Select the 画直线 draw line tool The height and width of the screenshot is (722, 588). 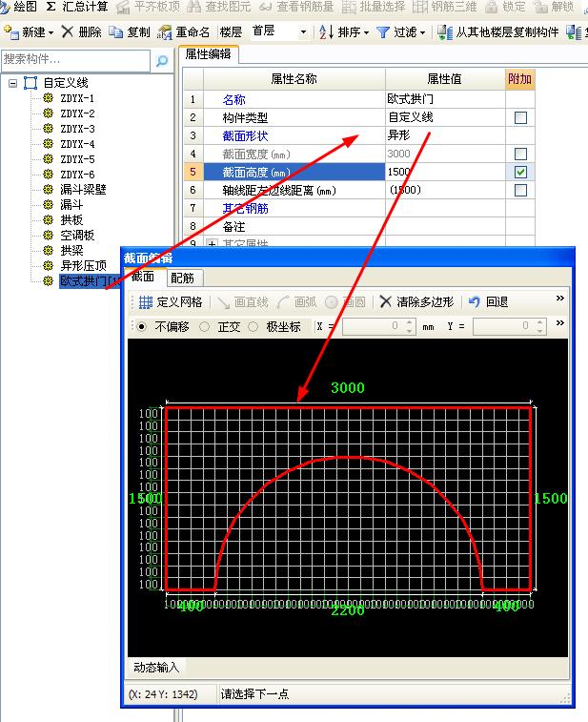pos(242,302)
